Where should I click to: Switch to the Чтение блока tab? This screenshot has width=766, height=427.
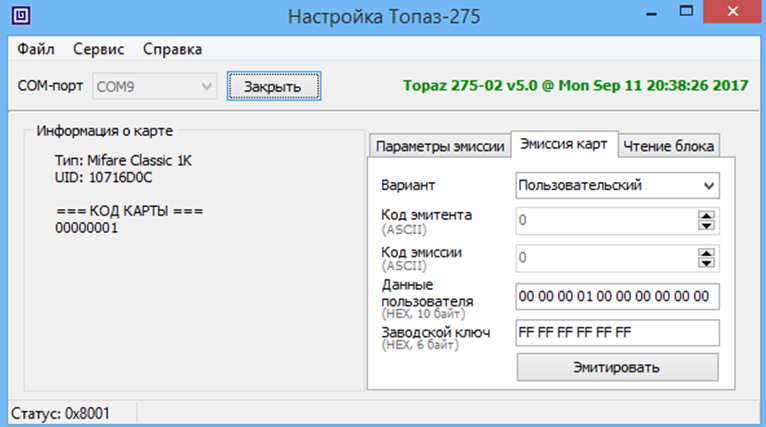tap(668, 147)
